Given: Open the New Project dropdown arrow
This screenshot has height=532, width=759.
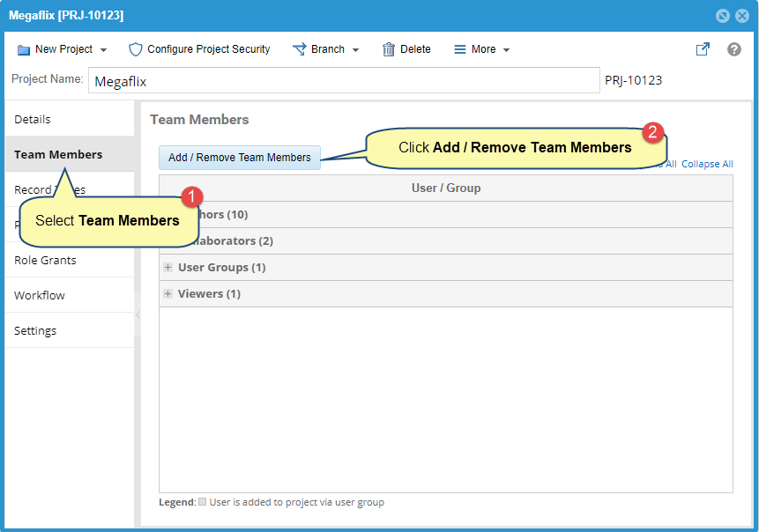Looking at the screenshot, I should point(103,50).
